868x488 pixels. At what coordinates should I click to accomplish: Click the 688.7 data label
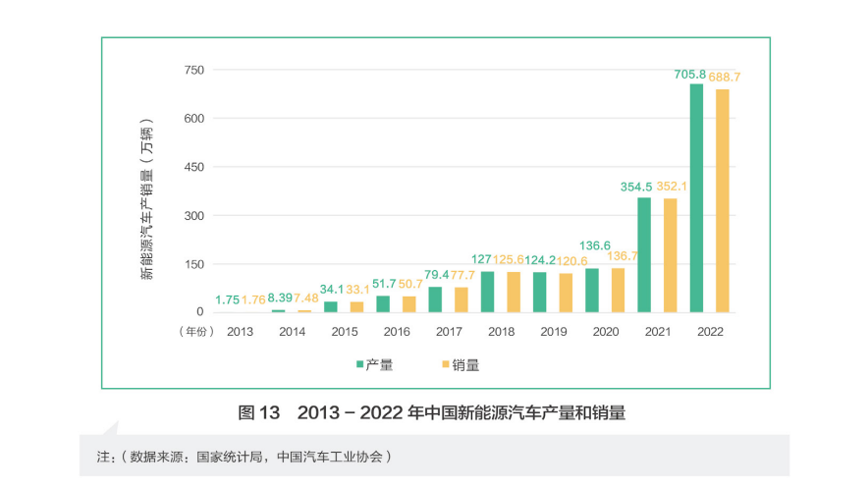pos(725,77)
